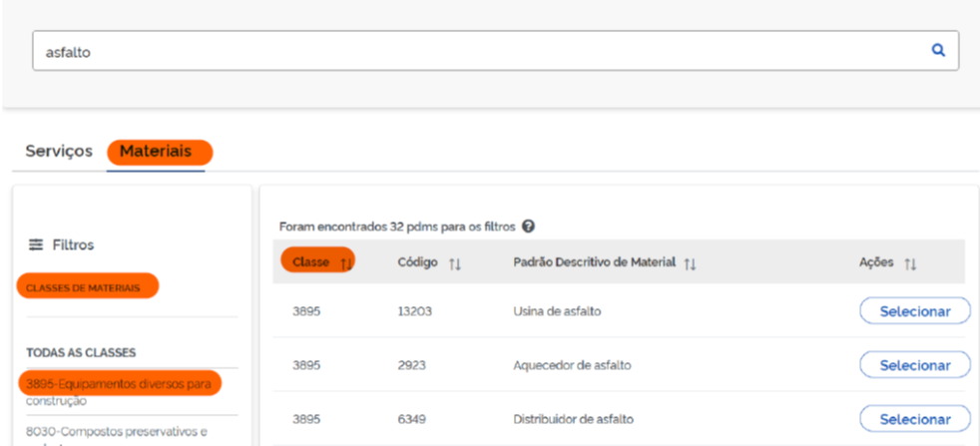Click the help question mark icon
This screenshot has width=980, height=446.
[528, 226]
